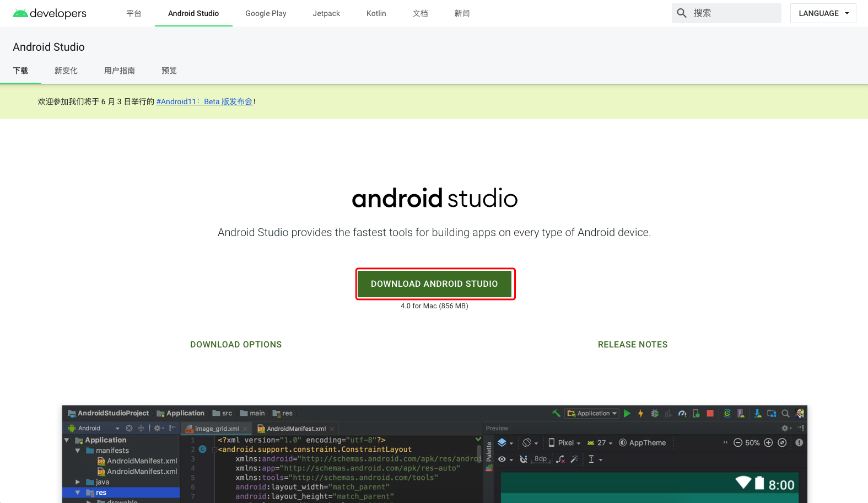Click the SDK Manager download icon
The image size is (868, 503).
click(758, 413)
